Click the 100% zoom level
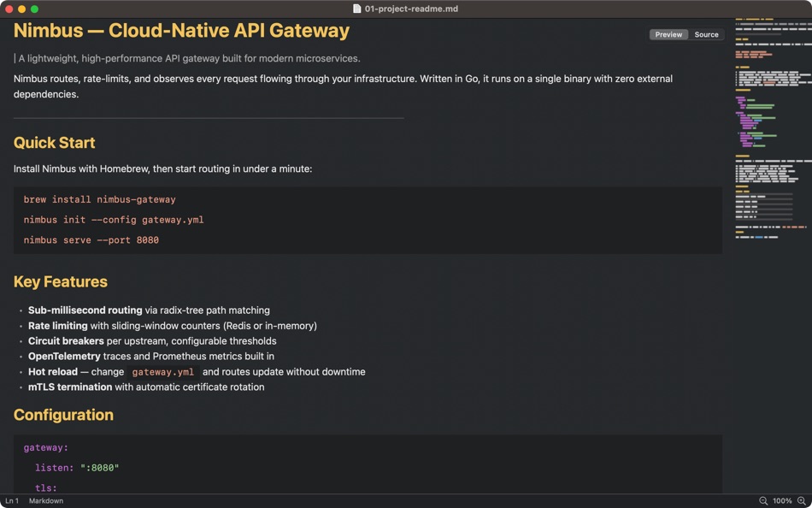Image resolution: width=812 pixels, height=508 pixels. click(x=782, y=501)
